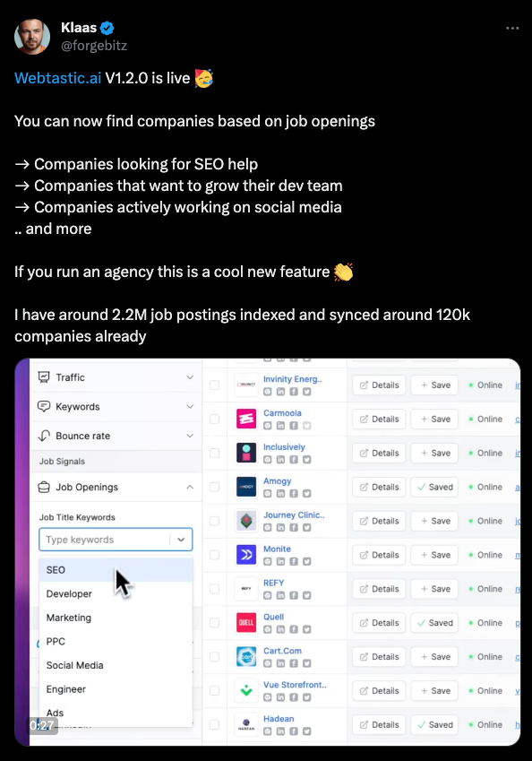Click the Type keywords input field
This screenshot has width=532, height=761.
tap(104, 540)
